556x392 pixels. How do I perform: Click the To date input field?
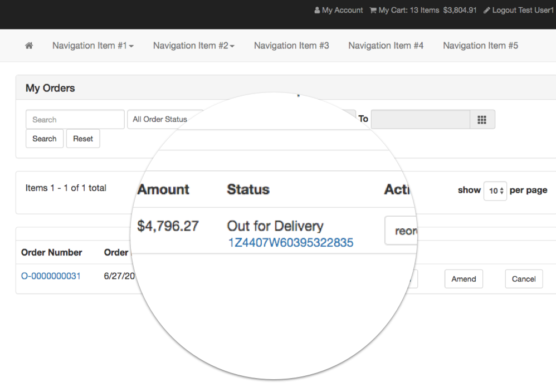pyautogui.click(x=421, y=120)
